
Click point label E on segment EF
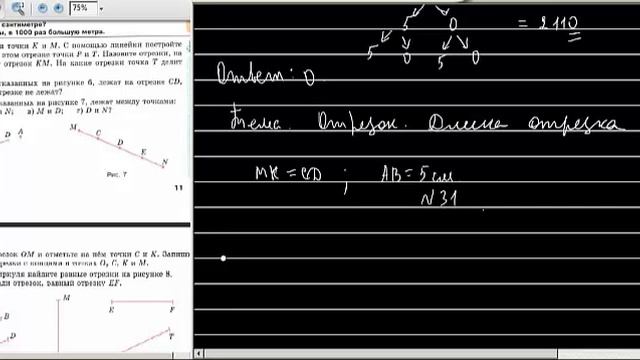pos(111,310)
